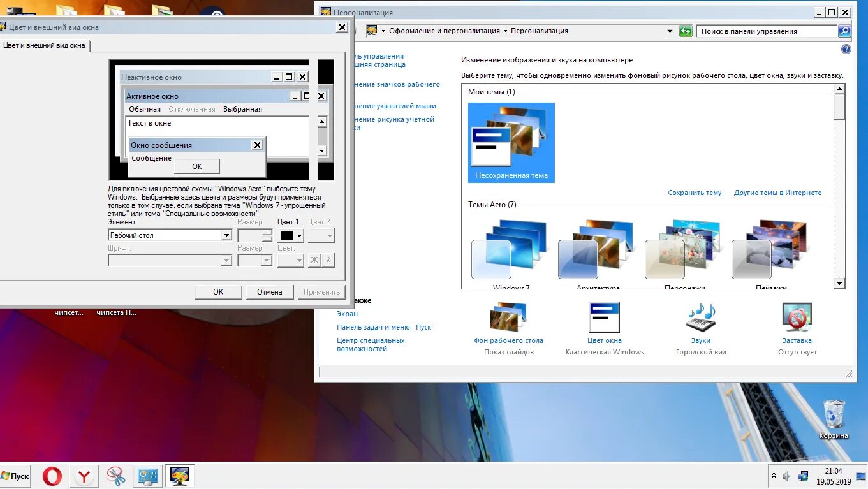Switch to the Personalization taskbar button
Screen dimensions: 868x489
click(179, 476)
